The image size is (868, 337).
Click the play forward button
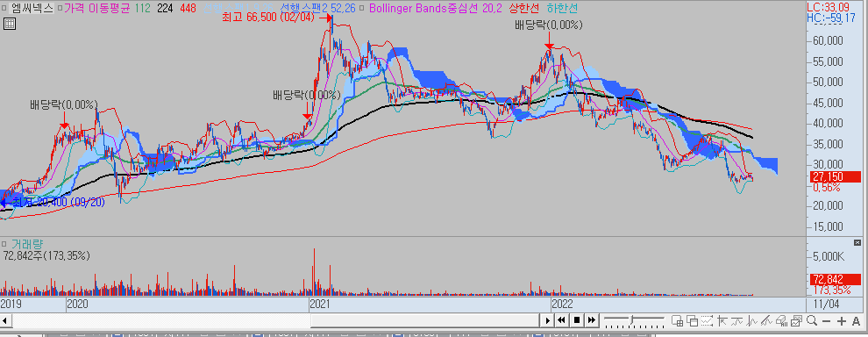(x=548, y=319)
